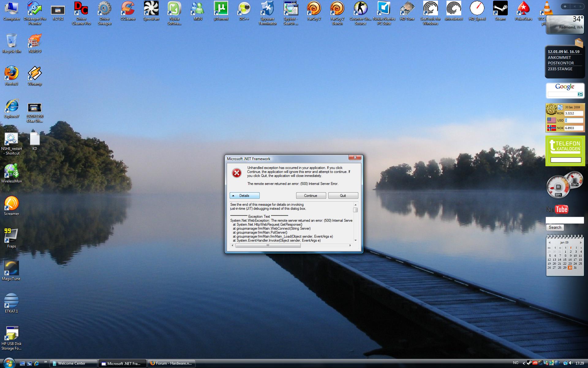This screenshot has height=368, width=588.
Task: Click the USD currency value field
Action: (574, 121)
